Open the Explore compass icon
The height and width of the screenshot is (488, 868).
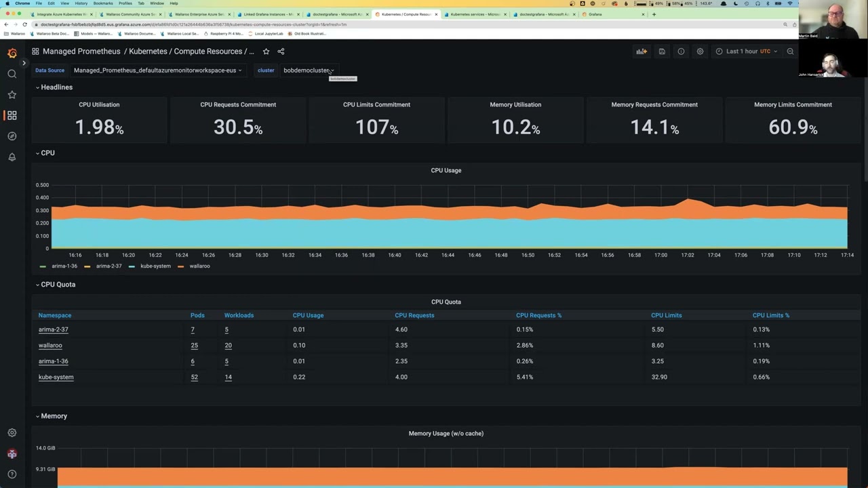coord(12,136)
